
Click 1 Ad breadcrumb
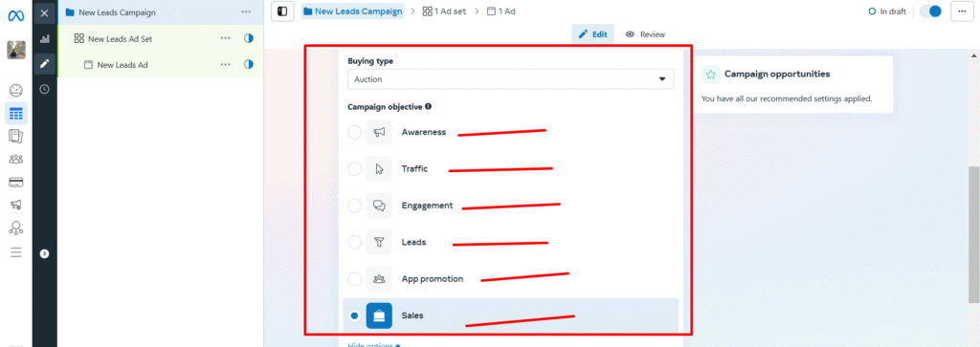coord(501,11)
